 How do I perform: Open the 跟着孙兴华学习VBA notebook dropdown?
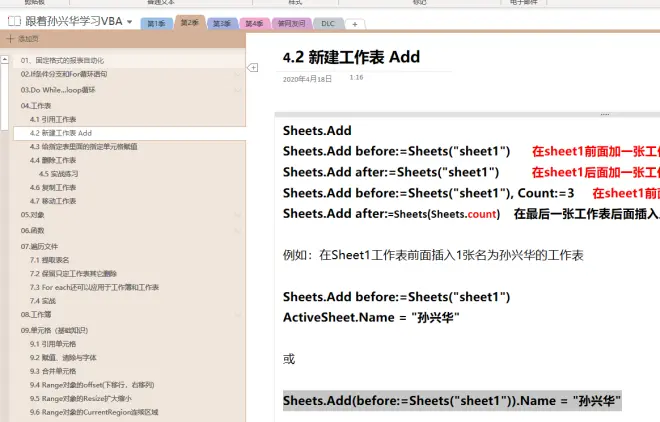point(129,21)
